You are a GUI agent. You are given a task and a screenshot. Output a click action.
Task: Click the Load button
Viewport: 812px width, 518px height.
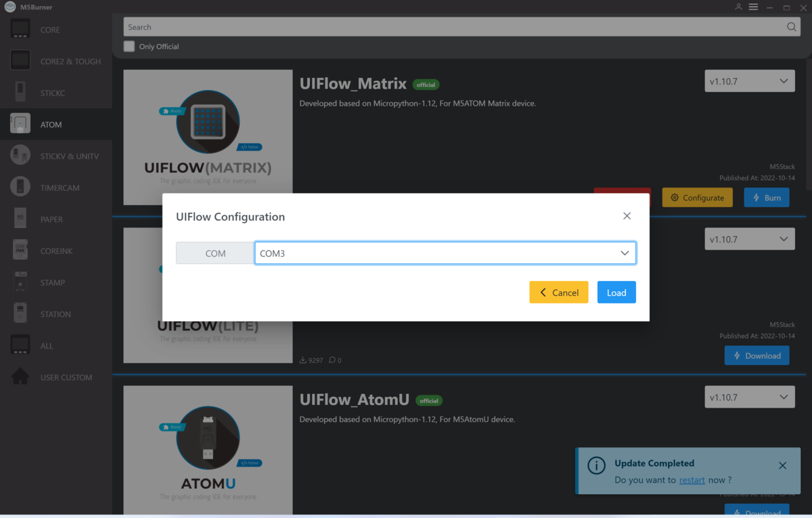pyautogui.click(x=616, y=293)
